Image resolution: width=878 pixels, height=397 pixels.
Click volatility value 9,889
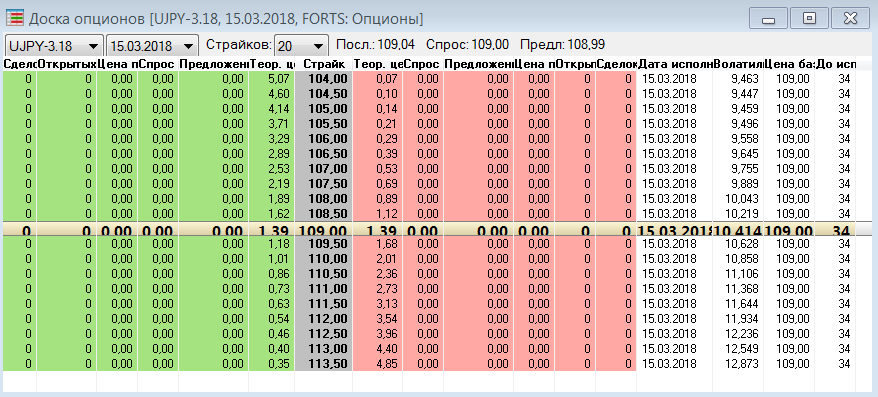click(737, 184)
